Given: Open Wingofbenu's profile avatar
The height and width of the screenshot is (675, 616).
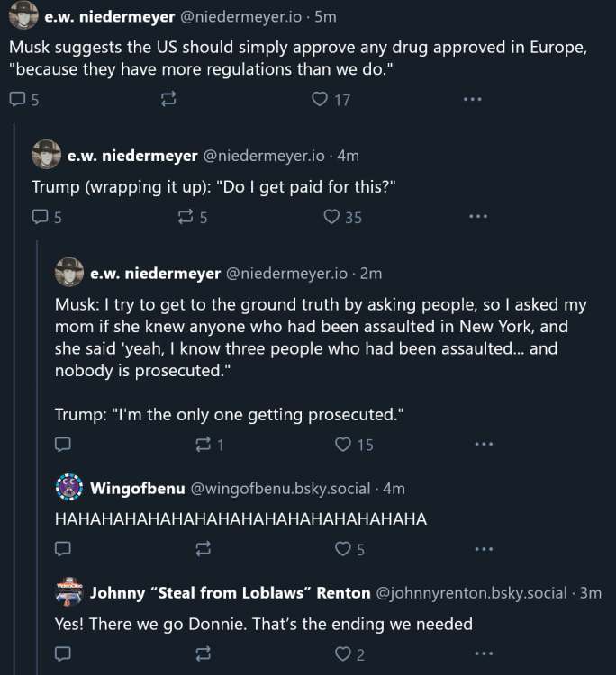Looking at the screenshot, I should [x=69, y=488].
